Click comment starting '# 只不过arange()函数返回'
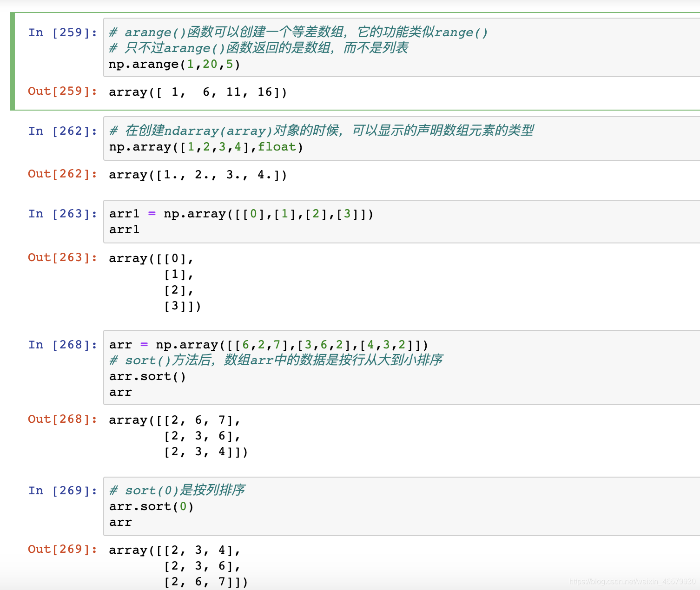The width and height of the screenshot is (700, 590). 258,48
